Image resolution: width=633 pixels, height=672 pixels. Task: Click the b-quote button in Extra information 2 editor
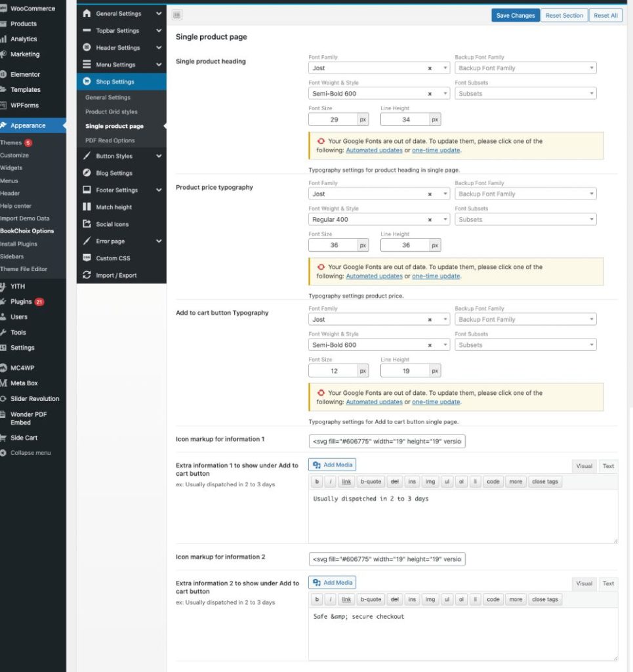[371, 599]
